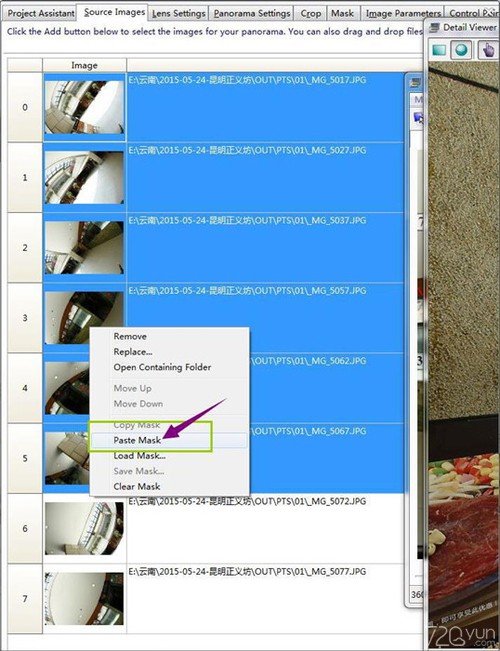The height and width of the screenshot is (651, 500).
Task: Click the Detail Viewer window title icon
Action: (434, 28)
